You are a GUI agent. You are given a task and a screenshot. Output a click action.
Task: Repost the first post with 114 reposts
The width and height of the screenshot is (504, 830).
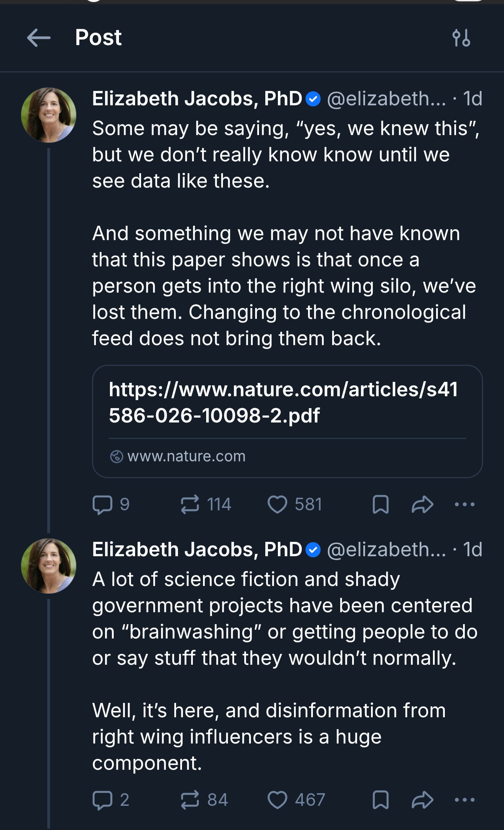coord(190,504)
